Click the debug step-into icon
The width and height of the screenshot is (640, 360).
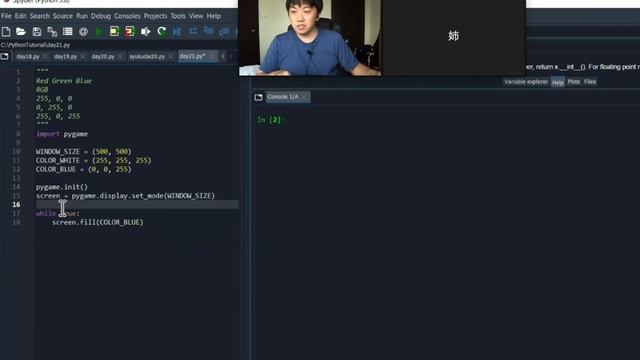[x=209, y=31]
